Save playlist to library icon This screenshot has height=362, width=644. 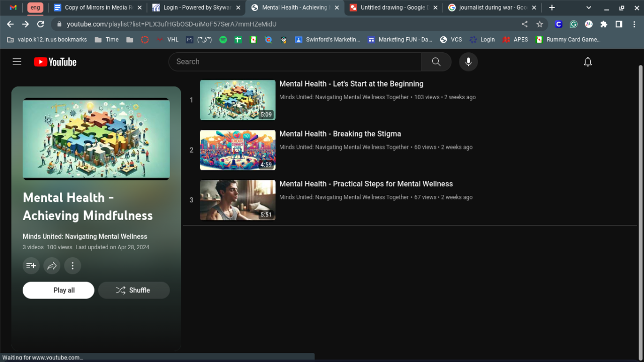(31, 265)
